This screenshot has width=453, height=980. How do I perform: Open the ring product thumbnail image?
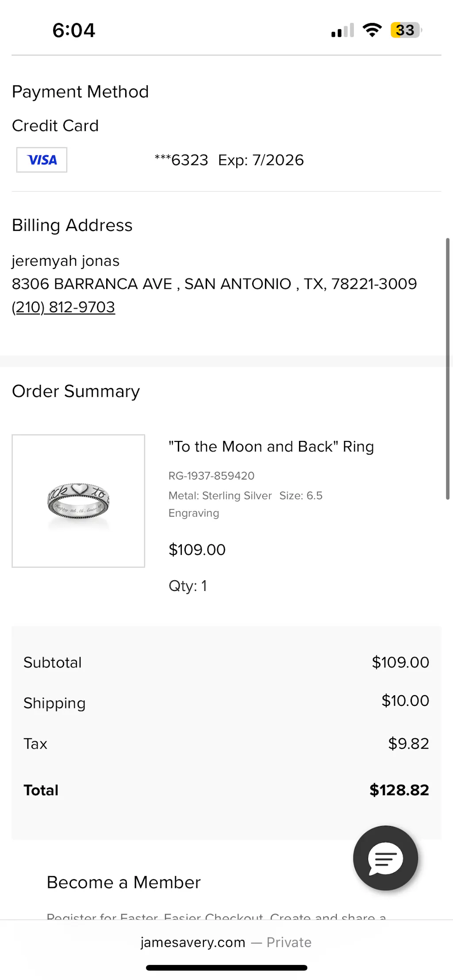pos(78,501)
